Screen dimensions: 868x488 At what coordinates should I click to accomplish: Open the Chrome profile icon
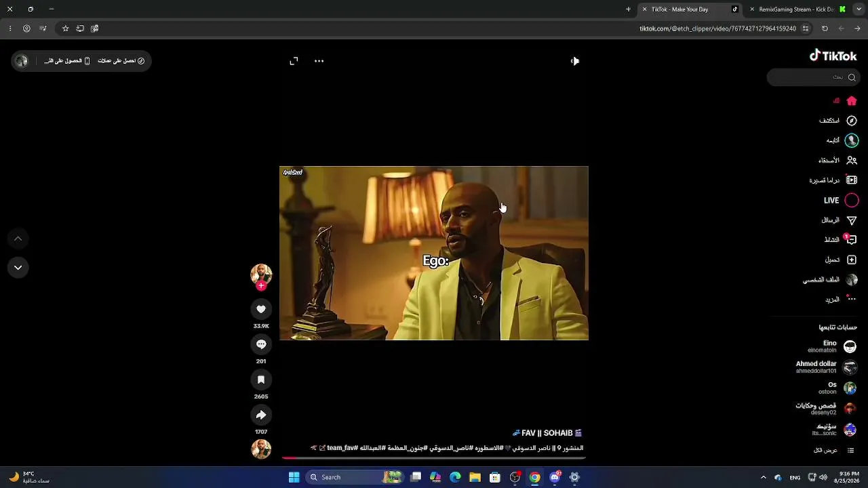[26, 28]
